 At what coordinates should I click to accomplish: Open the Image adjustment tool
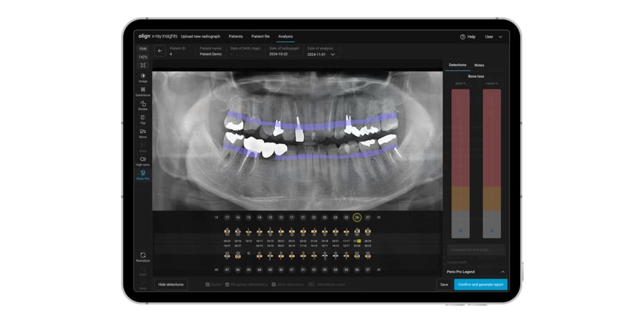(143, 77)
